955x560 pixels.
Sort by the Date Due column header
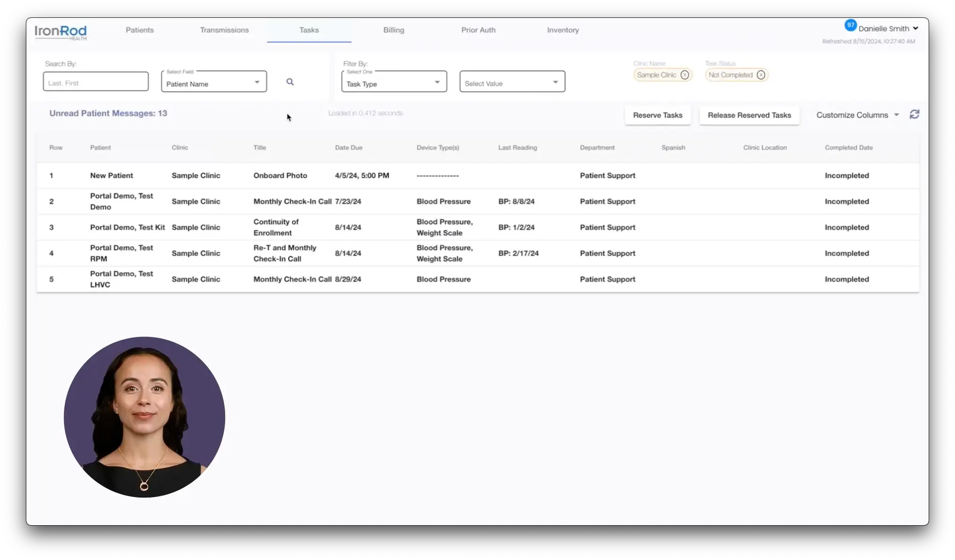[x=348, y=148]
